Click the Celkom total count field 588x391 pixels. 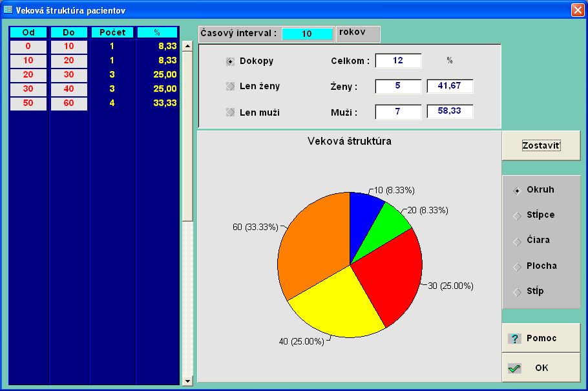click(398, 61)
